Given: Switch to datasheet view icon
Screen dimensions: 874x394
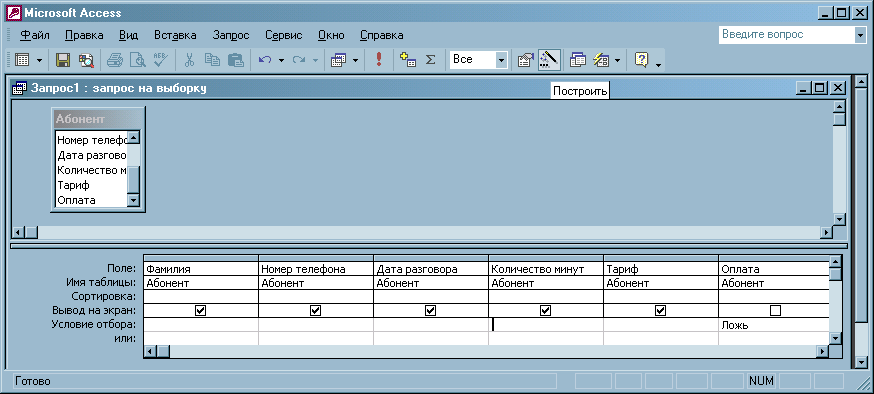Looking at the screenshot, I should point(22,60).
